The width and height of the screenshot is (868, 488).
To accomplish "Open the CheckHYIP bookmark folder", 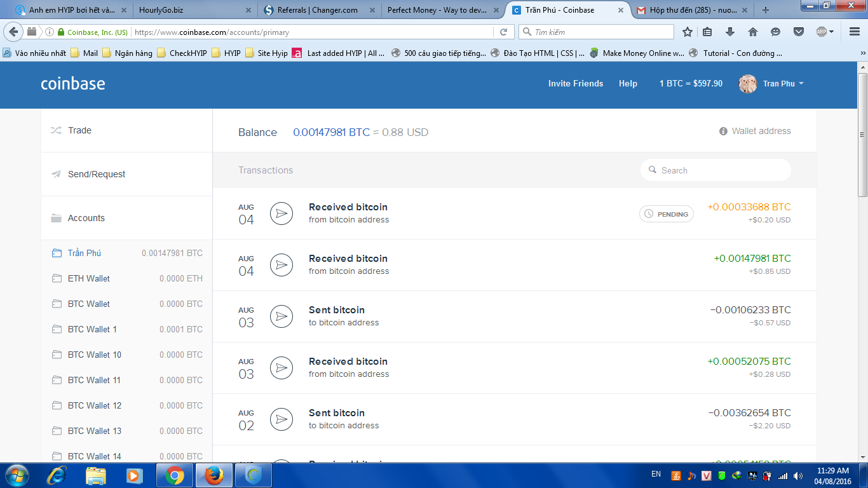I will coord(182,53).
